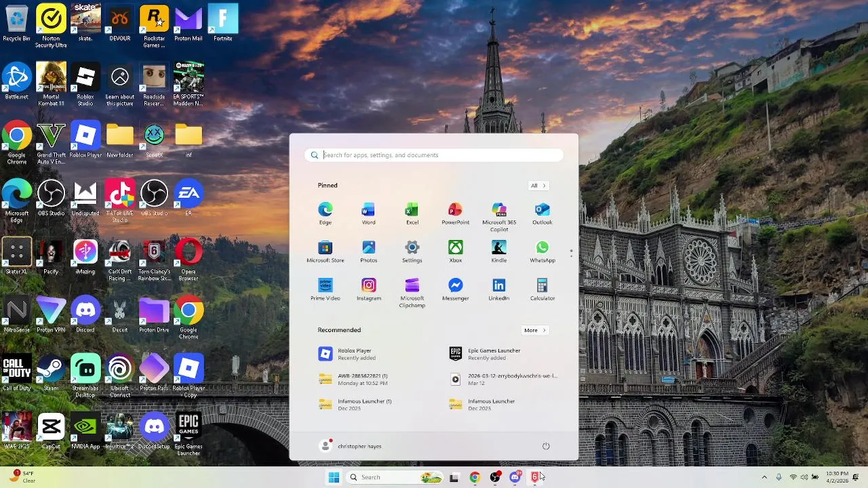The image size is (868, 488).
Task: Open Settings in the Start menu
Action: point(412,251)
